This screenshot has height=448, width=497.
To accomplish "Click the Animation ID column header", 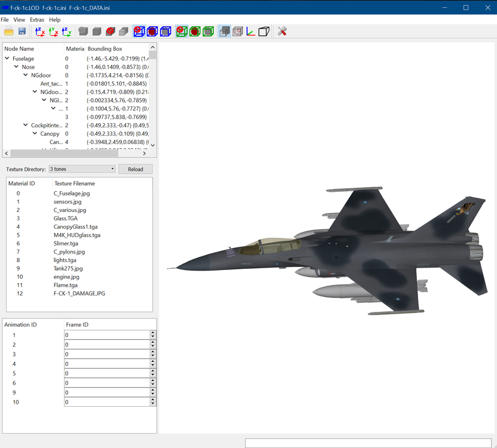I will [x=33, y=325].
